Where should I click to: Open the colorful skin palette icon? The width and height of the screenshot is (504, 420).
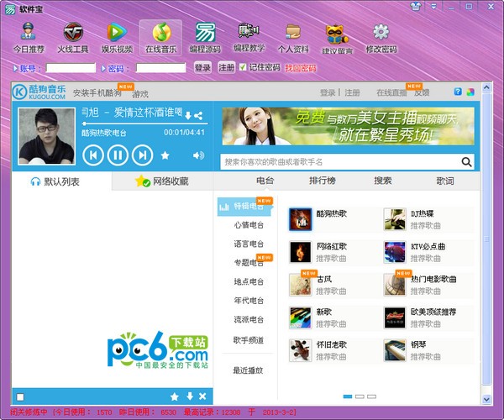[x=470, y=92]
